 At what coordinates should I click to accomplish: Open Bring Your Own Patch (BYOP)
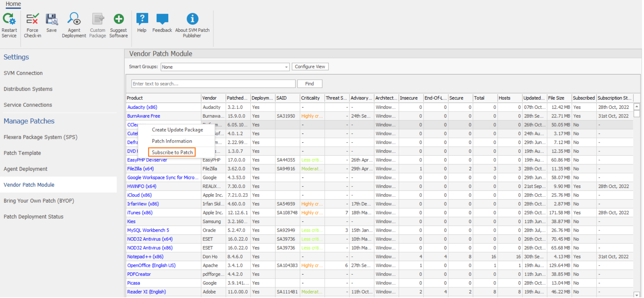39,201
